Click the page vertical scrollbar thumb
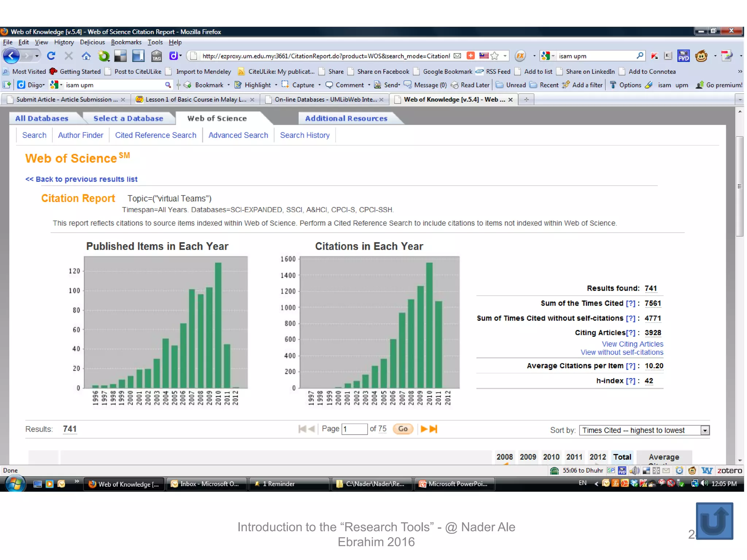Screen dimensions: 747x560 click(740, 186)
